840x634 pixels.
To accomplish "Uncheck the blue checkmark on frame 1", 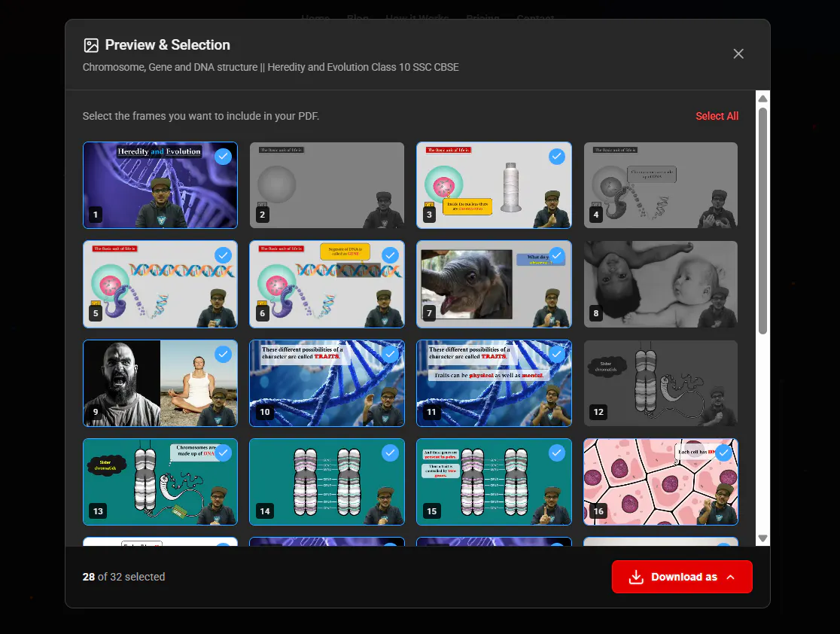I will [223, 157].
